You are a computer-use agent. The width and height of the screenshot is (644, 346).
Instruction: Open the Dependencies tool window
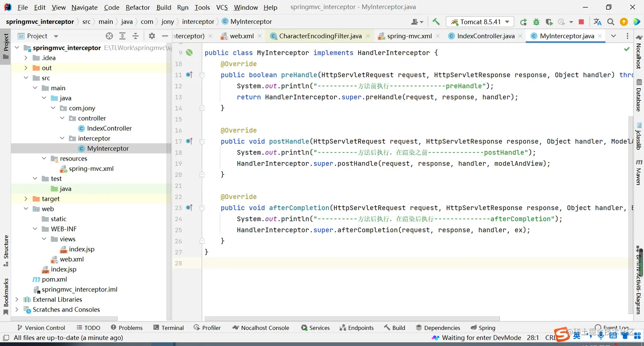coord(438,328)
